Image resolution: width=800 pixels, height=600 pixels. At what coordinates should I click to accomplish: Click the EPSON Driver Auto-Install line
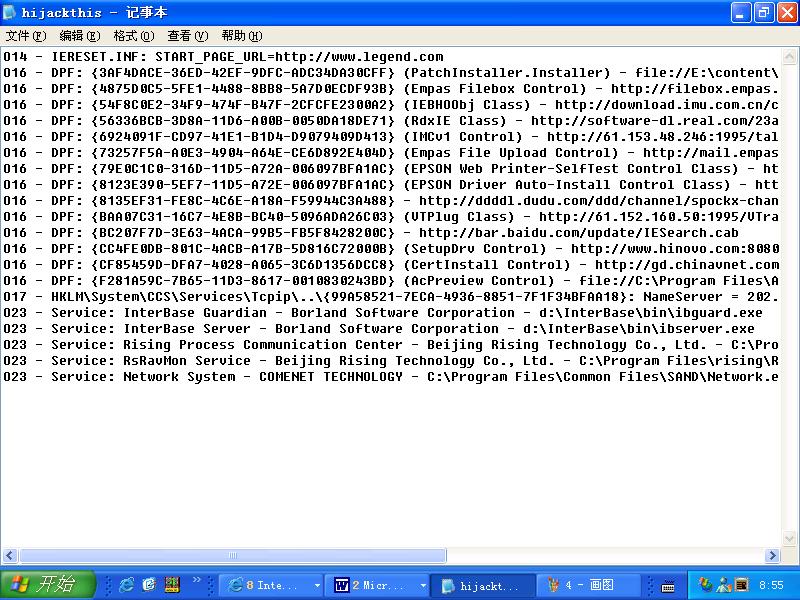[x=391, y=185]
